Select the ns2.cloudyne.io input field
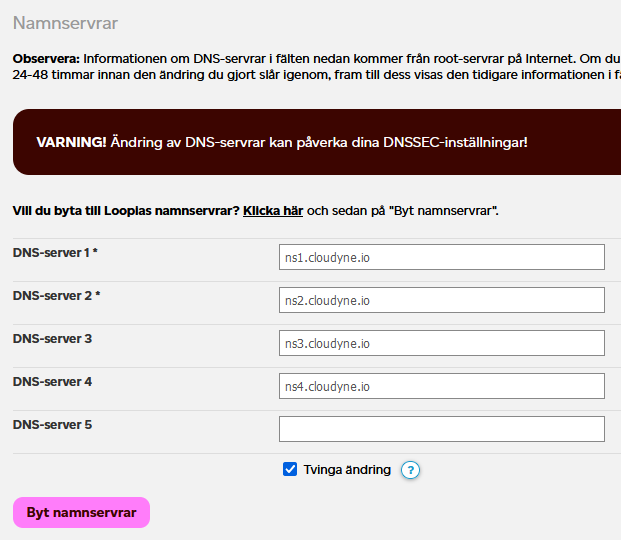Image resolution: width=621 pixels, height=540 pixels. (441, 300)
